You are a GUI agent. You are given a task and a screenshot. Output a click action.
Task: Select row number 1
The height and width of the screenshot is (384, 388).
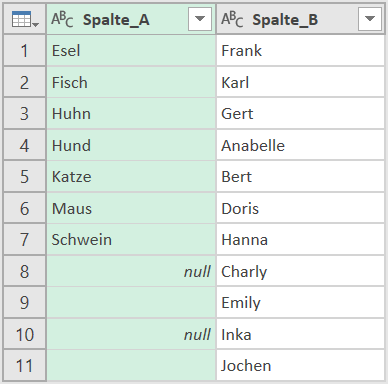coord(25,51)
